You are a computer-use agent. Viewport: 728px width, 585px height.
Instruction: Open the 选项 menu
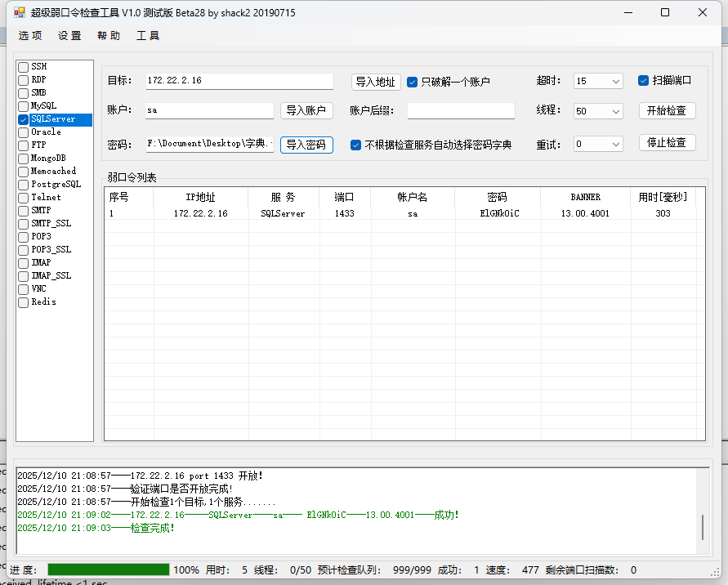coord(30,36)
